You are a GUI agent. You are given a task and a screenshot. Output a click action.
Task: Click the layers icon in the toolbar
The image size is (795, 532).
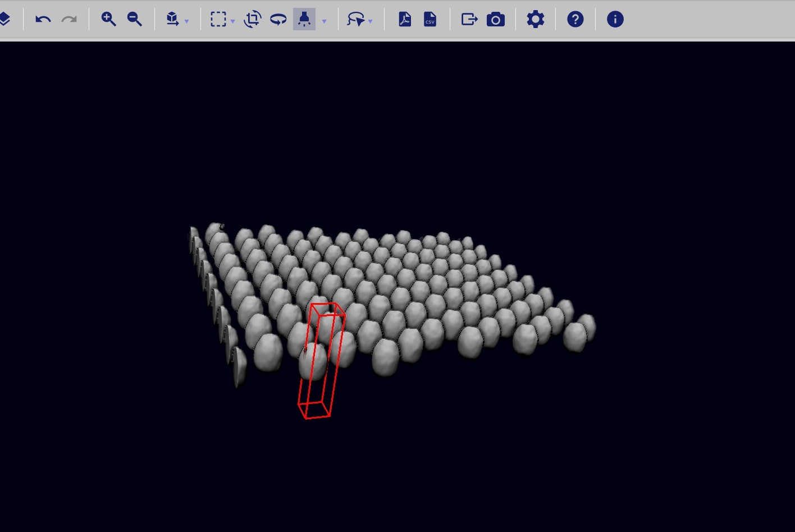[x=5, y=20]
